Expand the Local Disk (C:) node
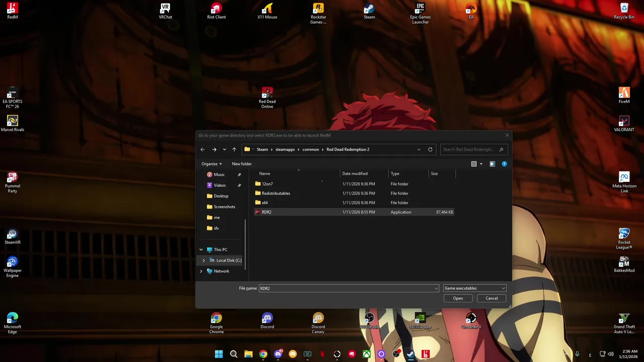This screenshot has width=644, height=362. point(203,260)
